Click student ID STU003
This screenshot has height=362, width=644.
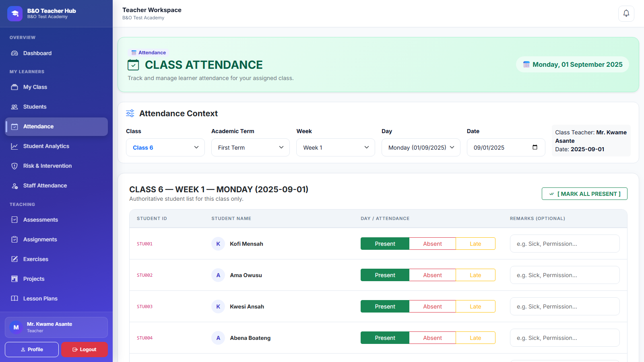(x=144, y=306)
